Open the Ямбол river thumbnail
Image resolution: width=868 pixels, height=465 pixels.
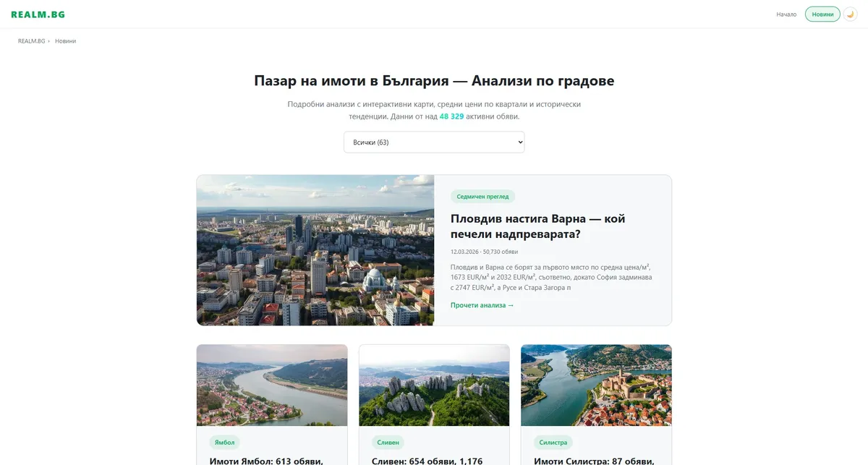pyautogui.click(x=272, y=385)
